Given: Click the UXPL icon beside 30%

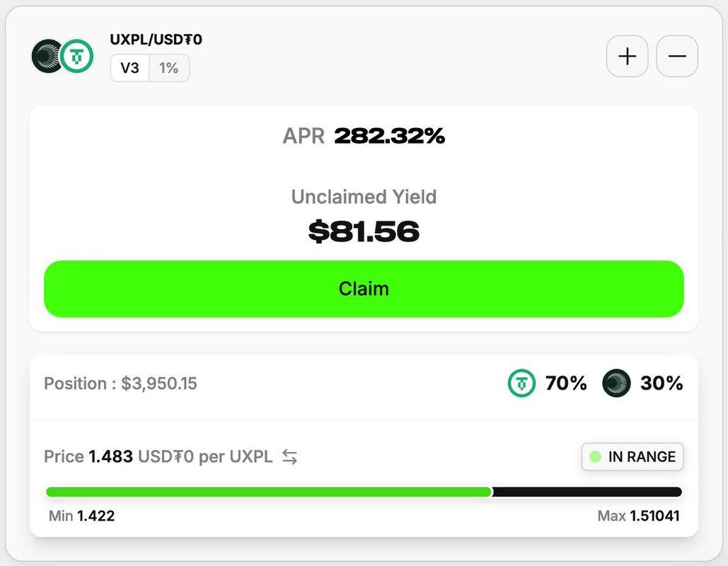Looking at the screenshot, I should 616,383.
